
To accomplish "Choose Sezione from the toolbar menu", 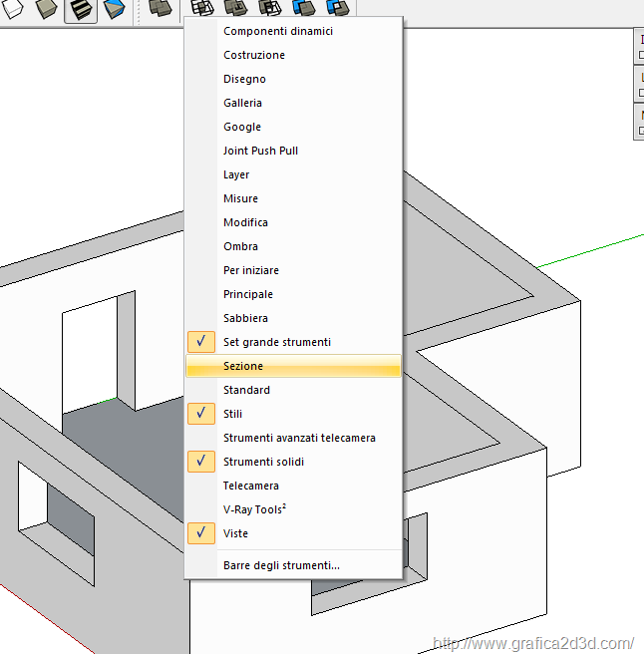I will point(243,366).
